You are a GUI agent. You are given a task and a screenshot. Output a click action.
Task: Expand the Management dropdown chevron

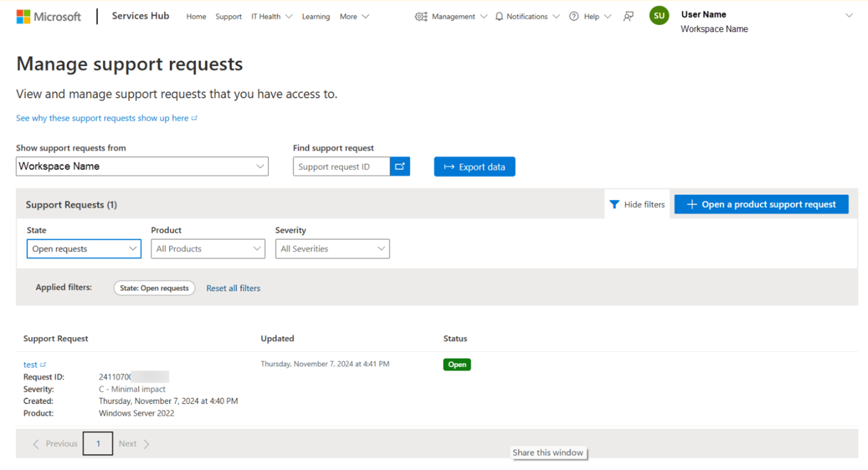click(483, 16)
